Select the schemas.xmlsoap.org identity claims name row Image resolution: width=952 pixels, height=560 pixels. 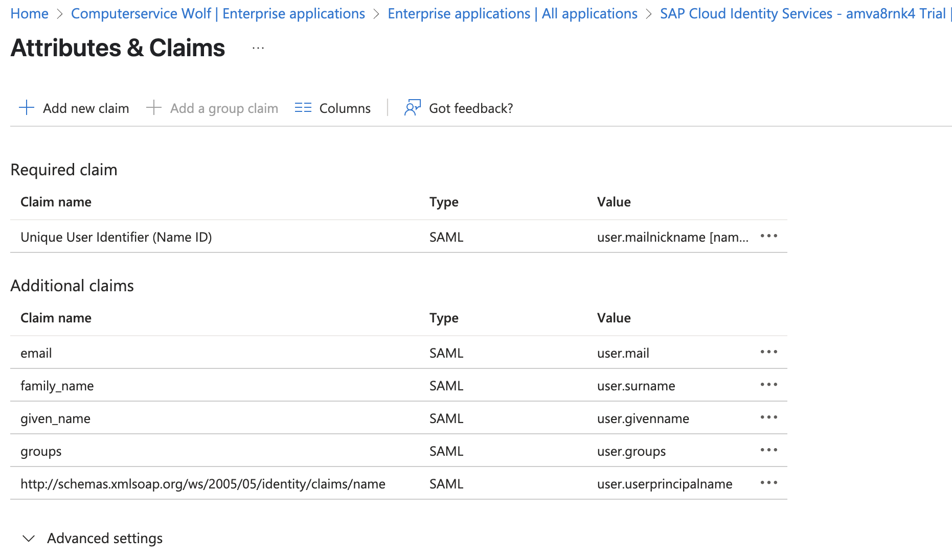203,484
